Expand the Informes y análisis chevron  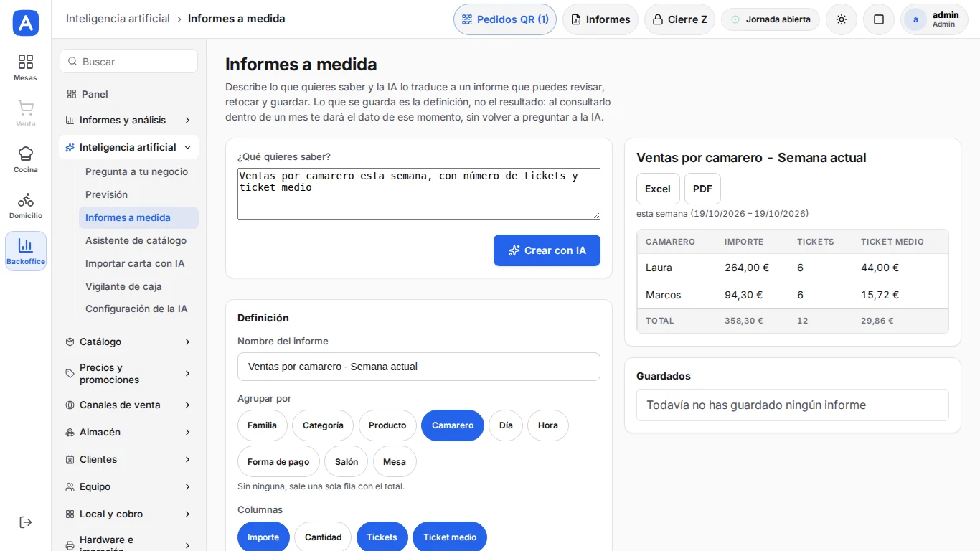click(187, 120)
